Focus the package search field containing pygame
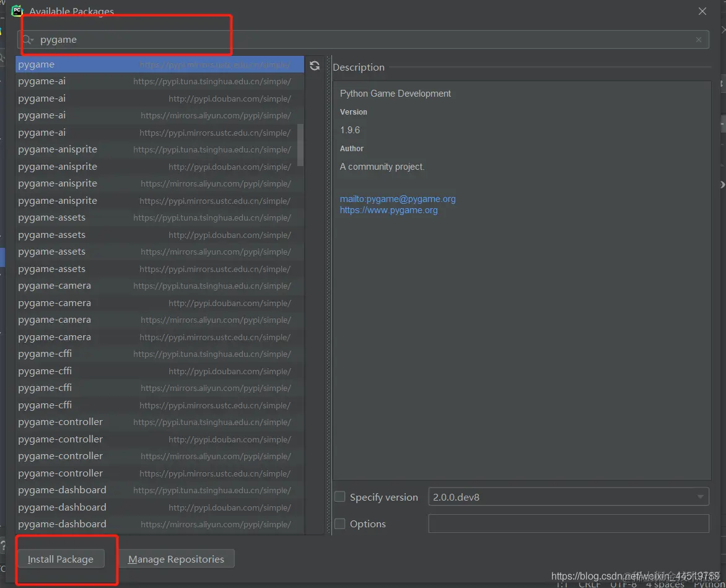 click(x=363, y=40)
